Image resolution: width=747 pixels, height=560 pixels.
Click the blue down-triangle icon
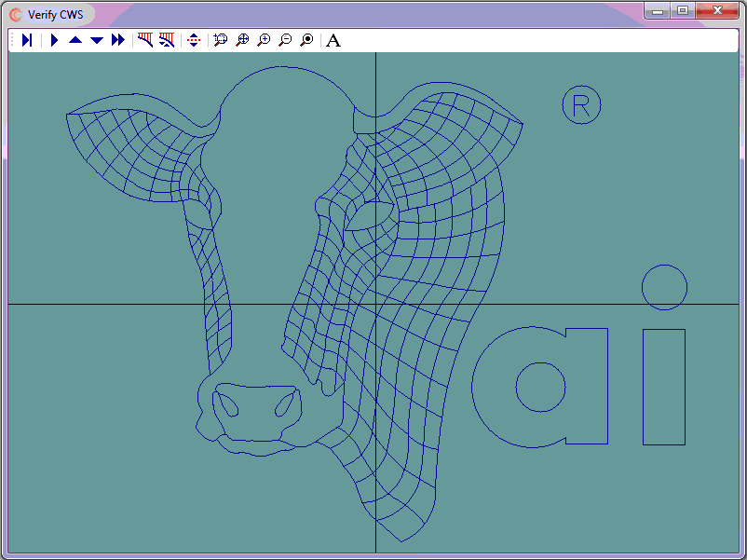[97, 40]
